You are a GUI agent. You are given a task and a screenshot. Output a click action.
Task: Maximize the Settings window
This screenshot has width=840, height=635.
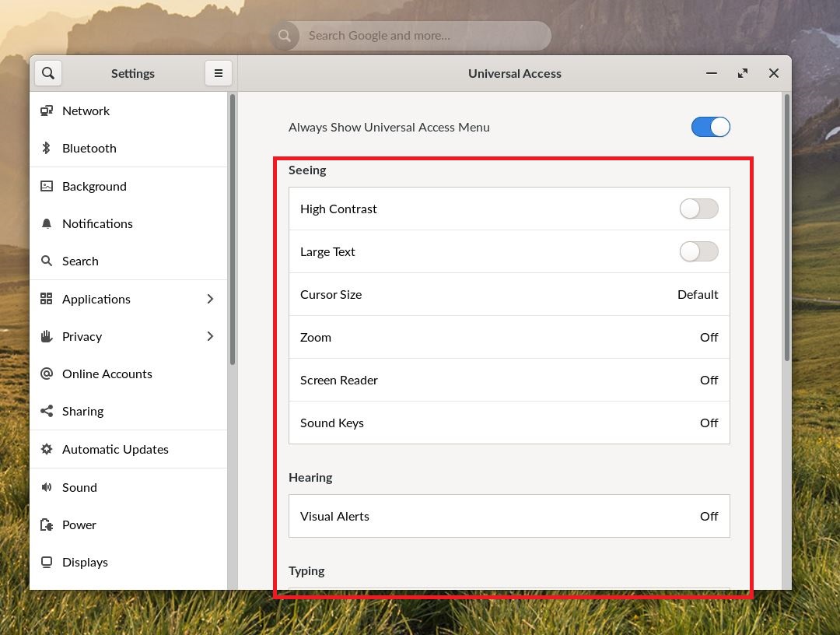743,73
